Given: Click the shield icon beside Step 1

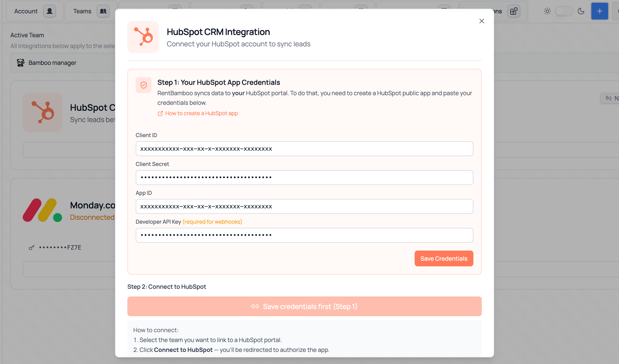Looking at the screenshot, I should click(144, 85).
